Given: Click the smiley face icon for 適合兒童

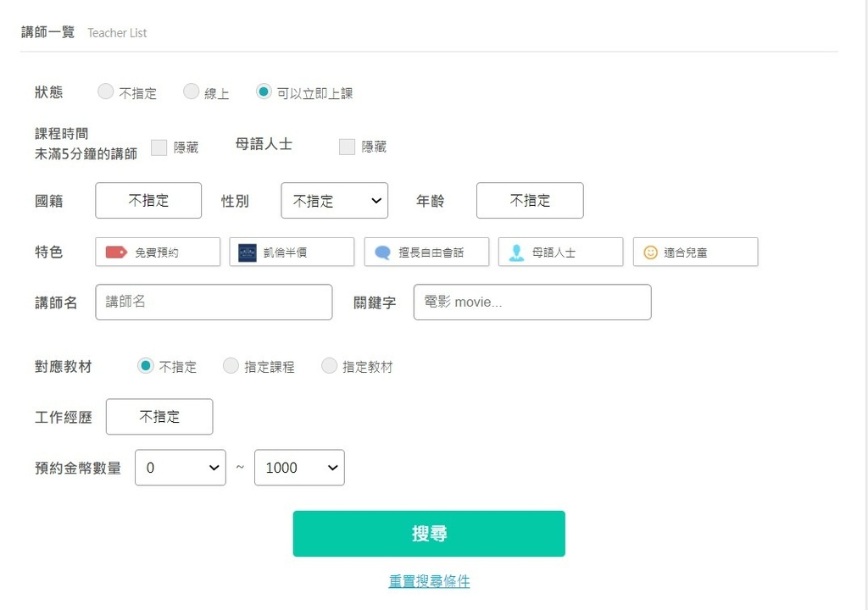Looking at the screenshot, I should pyautogui.click(x=650, y=252).
